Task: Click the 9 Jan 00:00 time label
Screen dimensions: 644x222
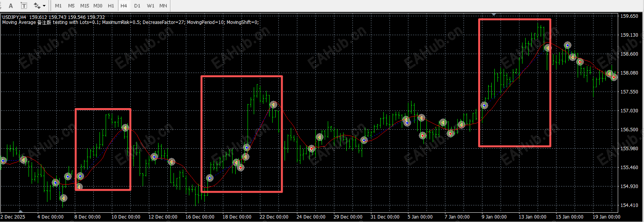Action: tap(494, 217)
